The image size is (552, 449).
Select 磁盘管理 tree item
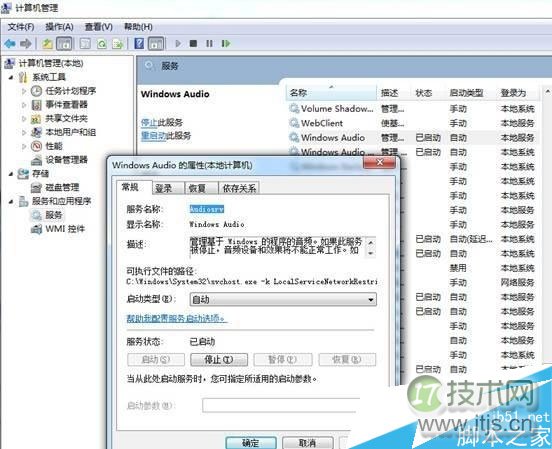pyautogui.click(x=62, y=187)
